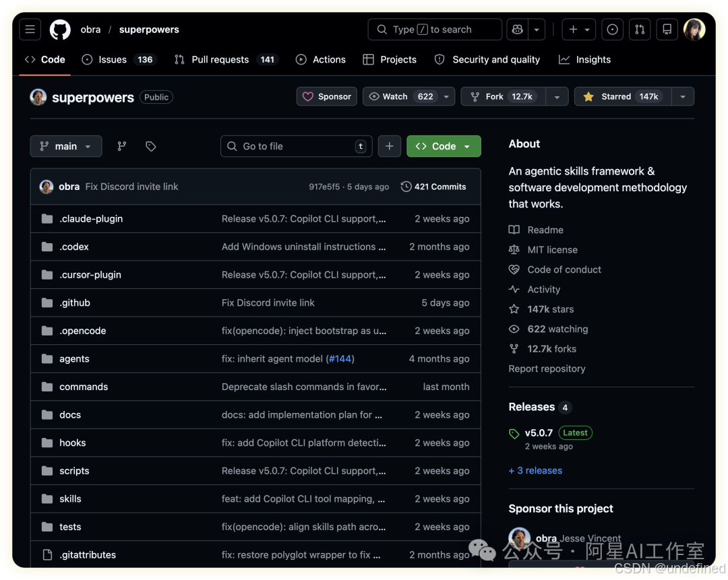Open the scripts folder

point(74,471)
